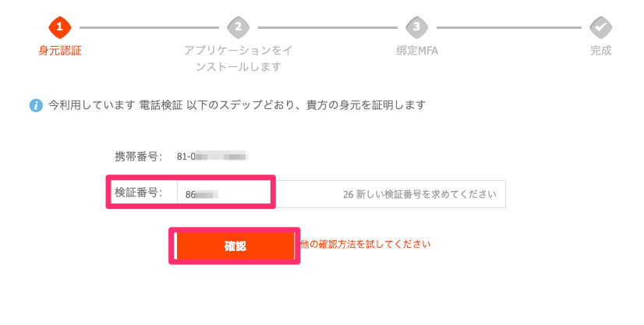The image size is (644, 325).
Task: Click the step 2 grey diamond icon
Action: (x=239, y=27)
